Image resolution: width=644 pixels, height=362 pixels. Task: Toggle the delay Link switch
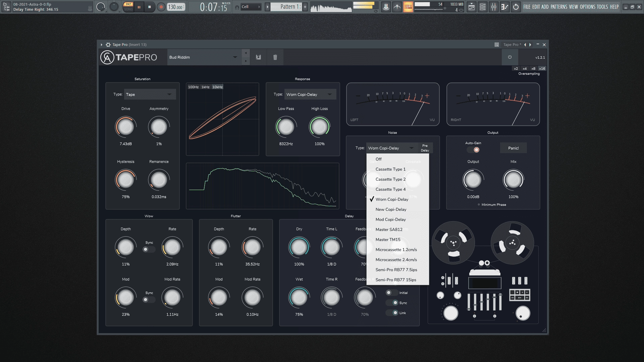392,313
